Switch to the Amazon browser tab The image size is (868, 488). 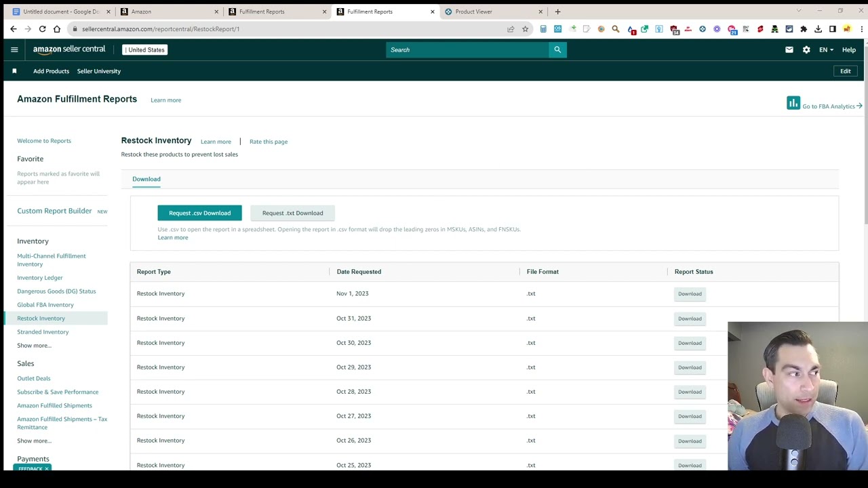pyautogui.click(x=168, y=12)
